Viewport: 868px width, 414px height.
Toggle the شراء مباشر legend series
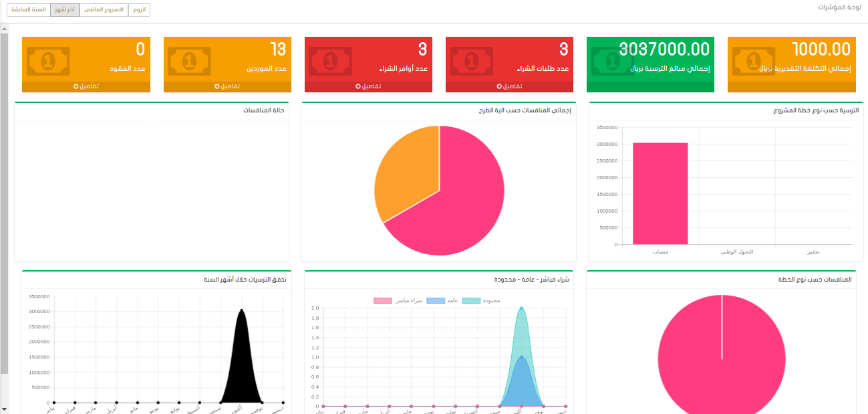pyautogui.click(x=382, y=301)
